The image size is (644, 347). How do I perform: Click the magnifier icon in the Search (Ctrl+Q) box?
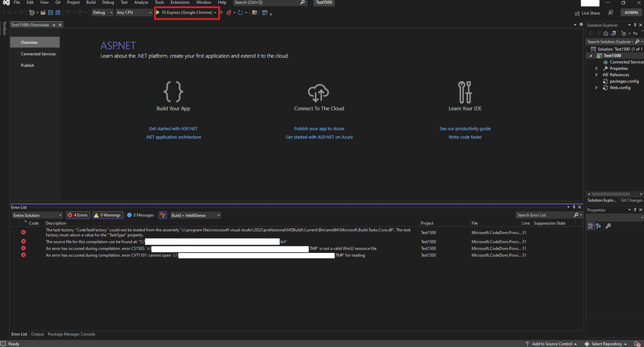(x=302, y=2)
